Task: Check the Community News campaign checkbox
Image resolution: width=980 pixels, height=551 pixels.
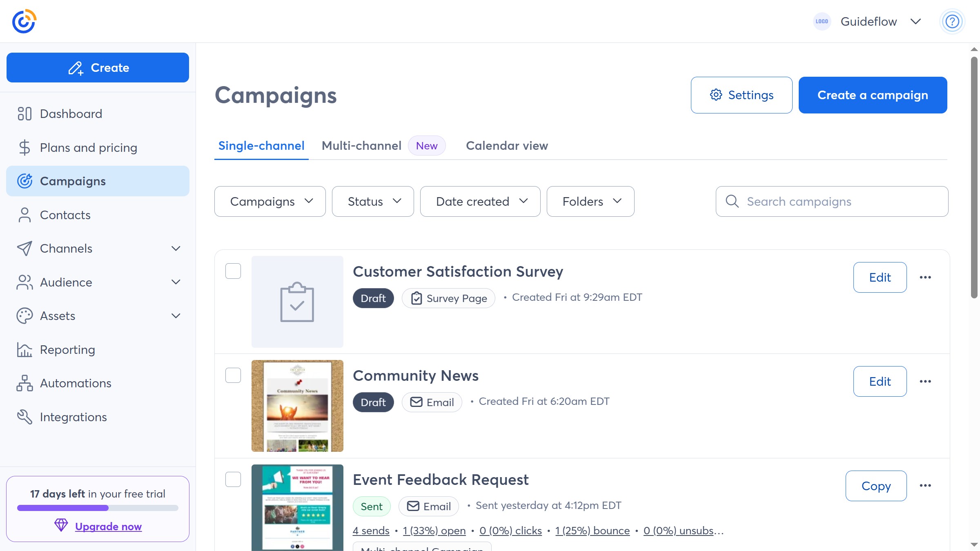Action: tap(233, 375)
